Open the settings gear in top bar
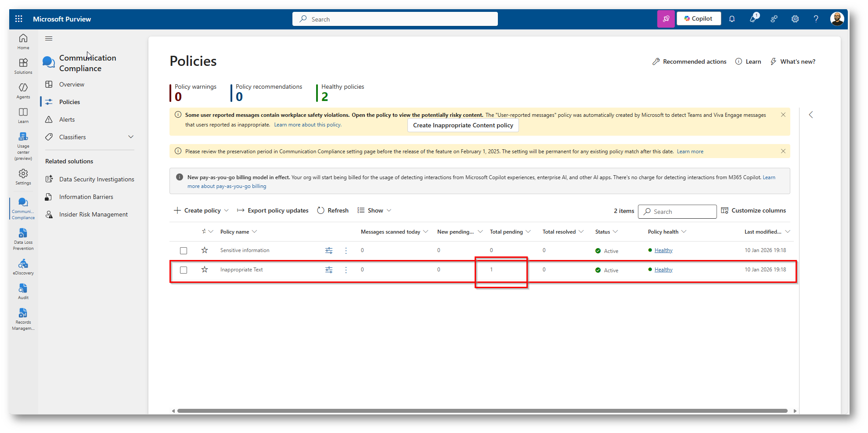Image resolution: width=868 pixels, height=433 pixels. 795,19
